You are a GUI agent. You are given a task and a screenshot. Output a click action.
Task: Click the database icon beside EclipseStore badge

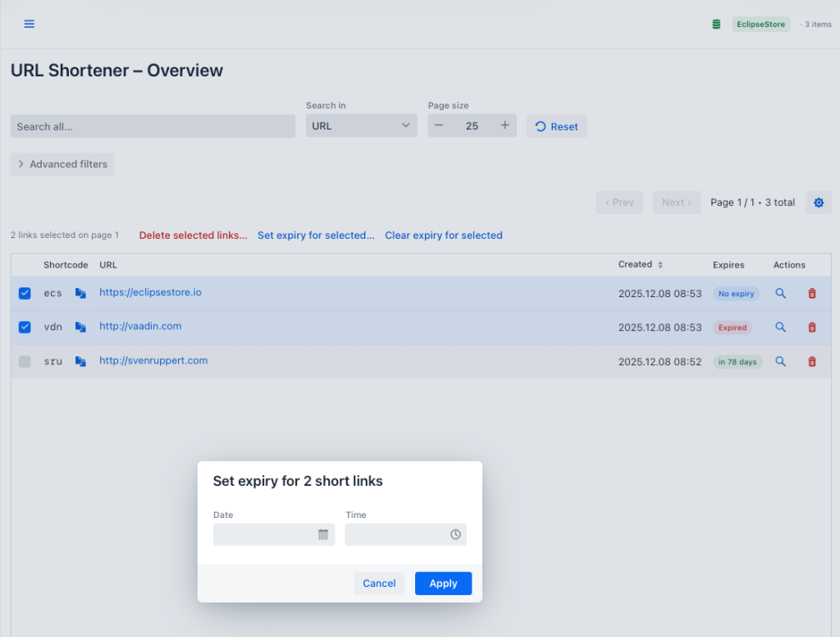pyautogui.click(x=715, y=24)
